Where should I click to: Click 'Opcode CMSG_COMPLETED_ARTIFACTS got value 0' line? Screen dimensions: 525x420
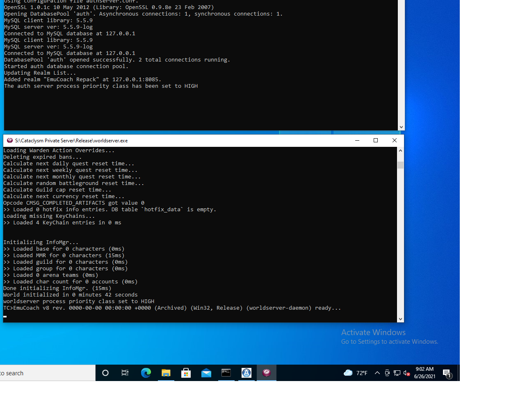pyautogui.click(x=74, y=203)
